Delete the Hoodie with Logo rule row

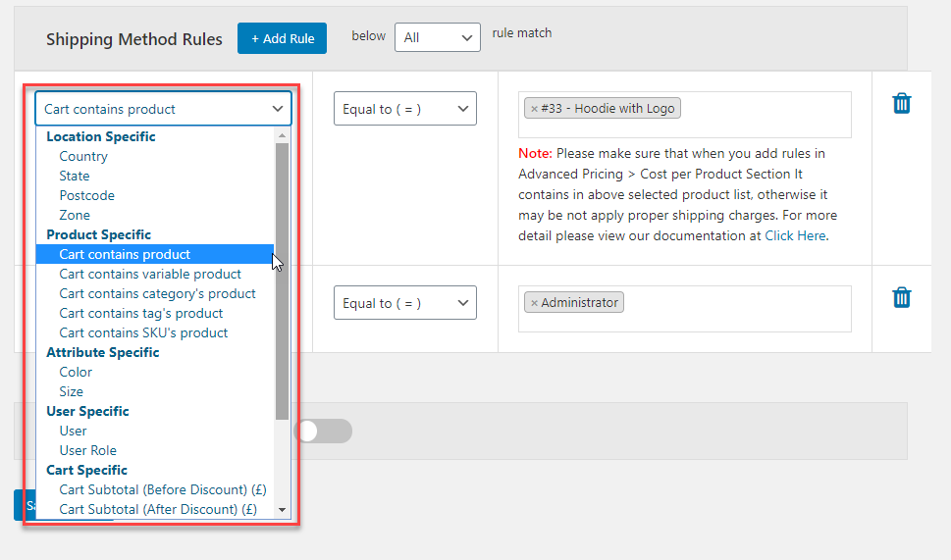coord(901,103)
